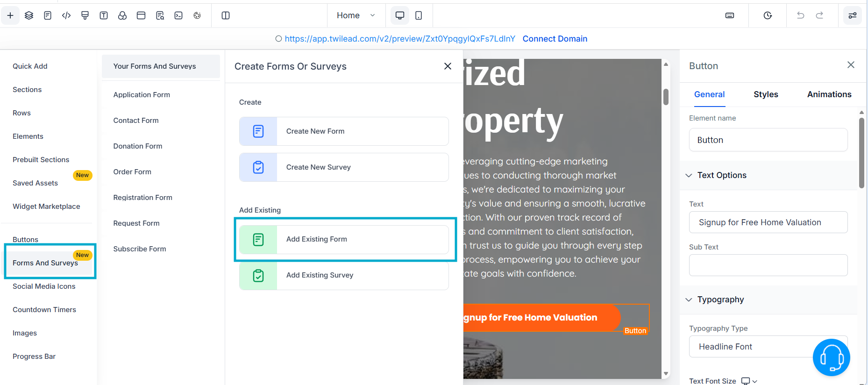
Task: Open keyboard shortcuts icon
Action: [x=730, y=15]
